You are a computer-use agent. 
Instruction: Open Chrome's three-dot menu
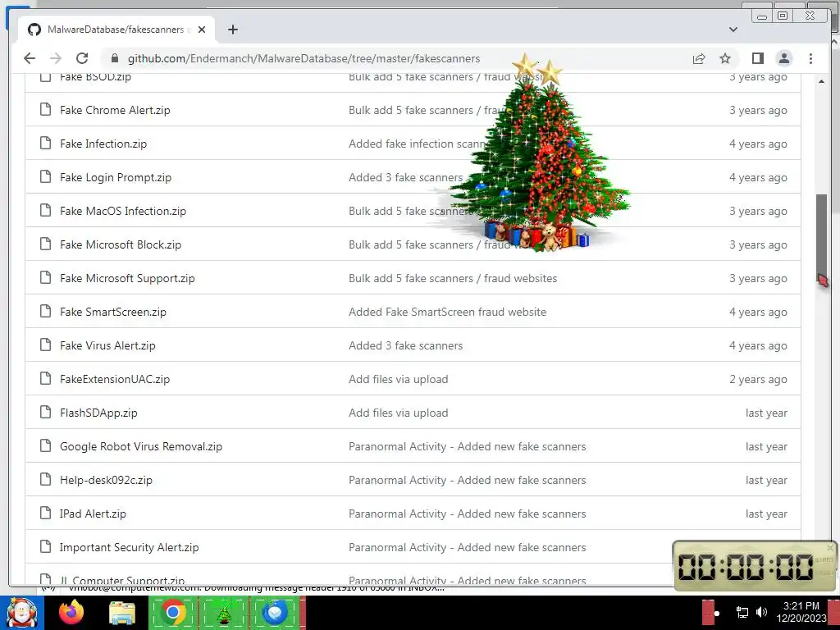[810, 58]
